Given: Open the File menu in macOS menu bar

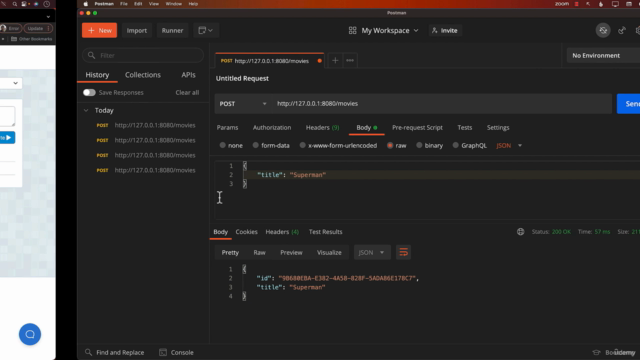Looking at the screenshot, I should [124, 4].
